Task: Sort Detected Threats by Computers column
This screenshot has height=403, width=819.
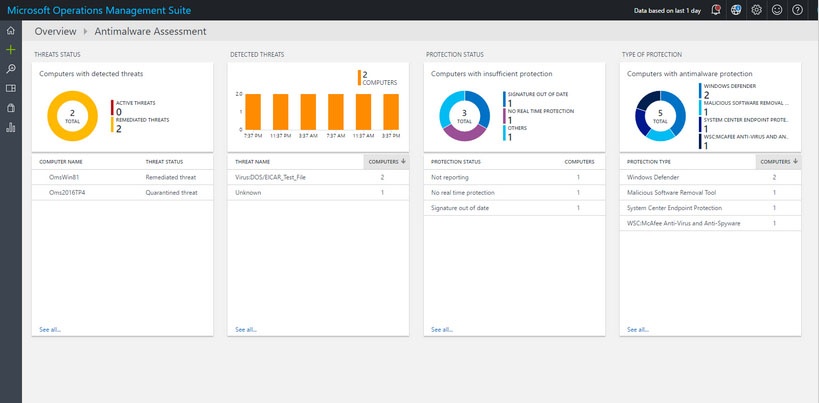Action: click(385, 161)
